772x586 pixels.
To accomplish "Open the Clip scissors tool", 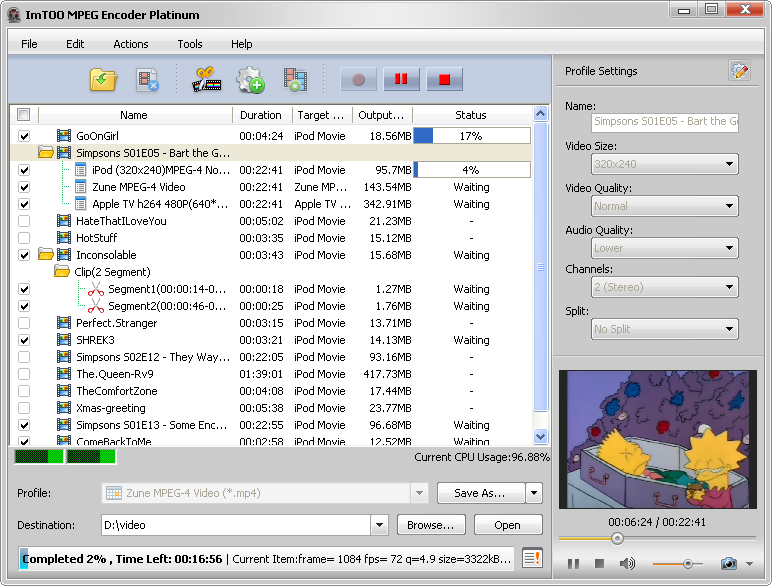I will click(206, 79).
